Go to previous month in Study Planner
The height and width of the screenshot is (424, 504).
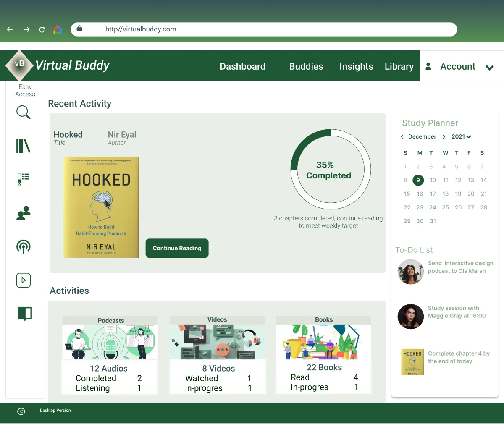pyautogui.click(x=402, y=137)
